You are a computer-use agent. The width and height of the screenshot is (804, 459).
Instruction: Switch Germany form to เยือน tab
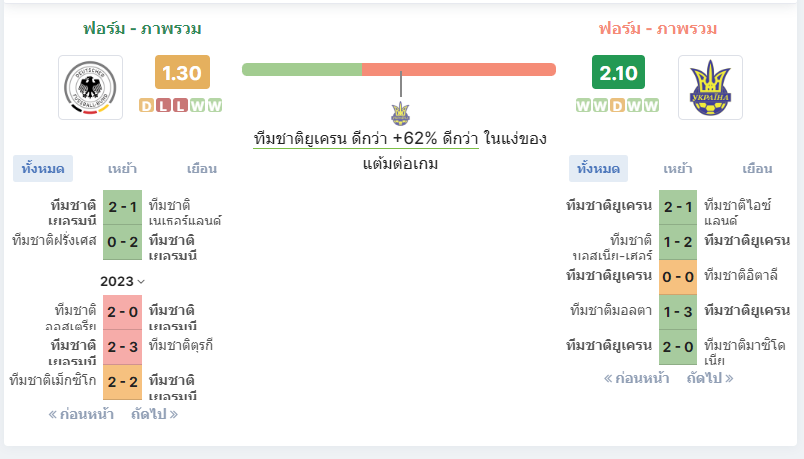pos(202,169)
